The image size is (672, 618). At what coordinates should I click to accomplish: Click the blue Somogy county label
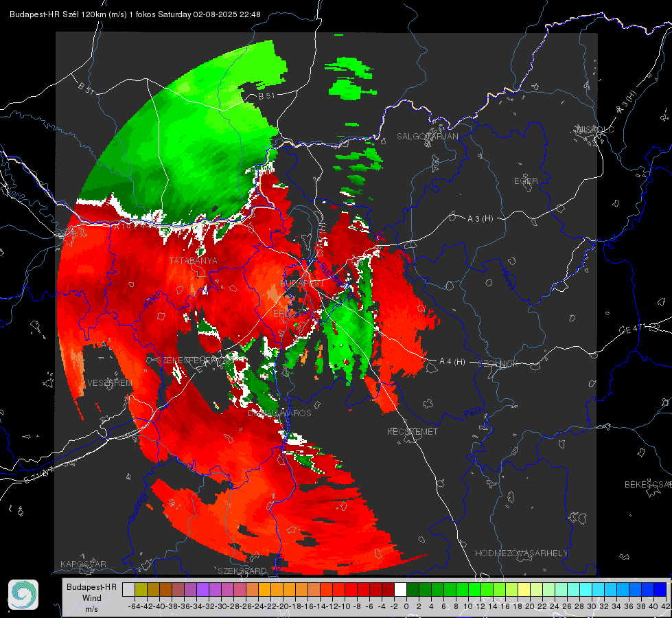(137, 507)
